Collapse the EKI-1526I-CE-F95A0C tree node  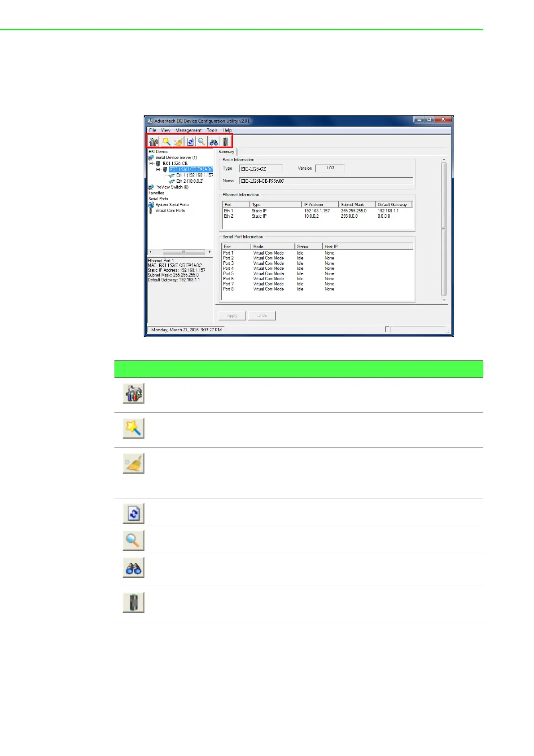tap(158, 170)
